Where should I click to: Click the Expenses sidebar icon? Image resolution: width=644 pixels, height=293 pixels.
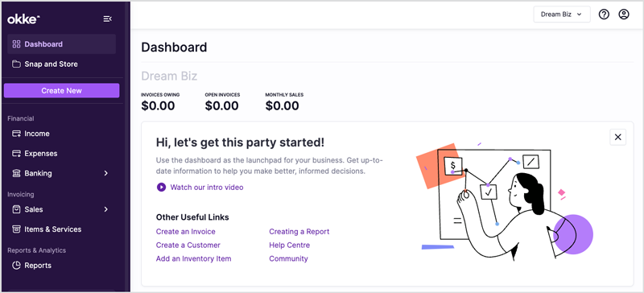[16, 153]
